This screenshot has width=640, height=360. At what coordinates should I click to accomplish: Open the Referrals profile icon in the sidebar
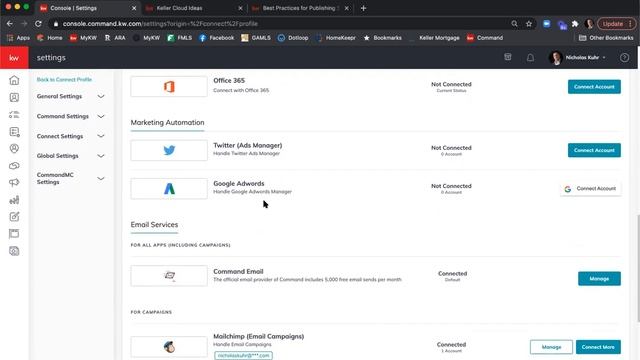pyautogui.click(x=14, y=149)
